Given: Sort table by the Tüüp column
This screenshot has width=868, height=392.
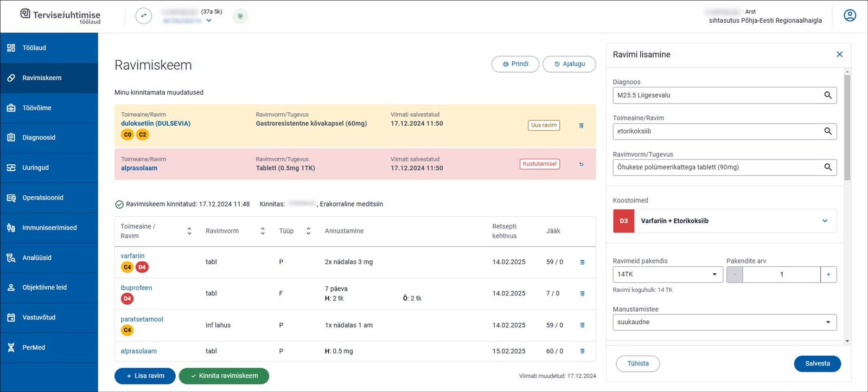Looking at the screenshot, I should click(308, 231).
